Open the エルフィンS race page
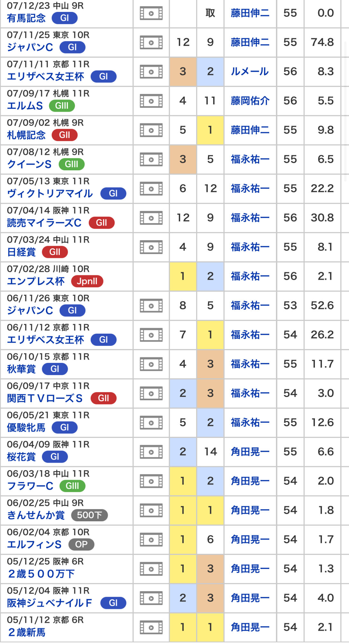 [34, 545]
